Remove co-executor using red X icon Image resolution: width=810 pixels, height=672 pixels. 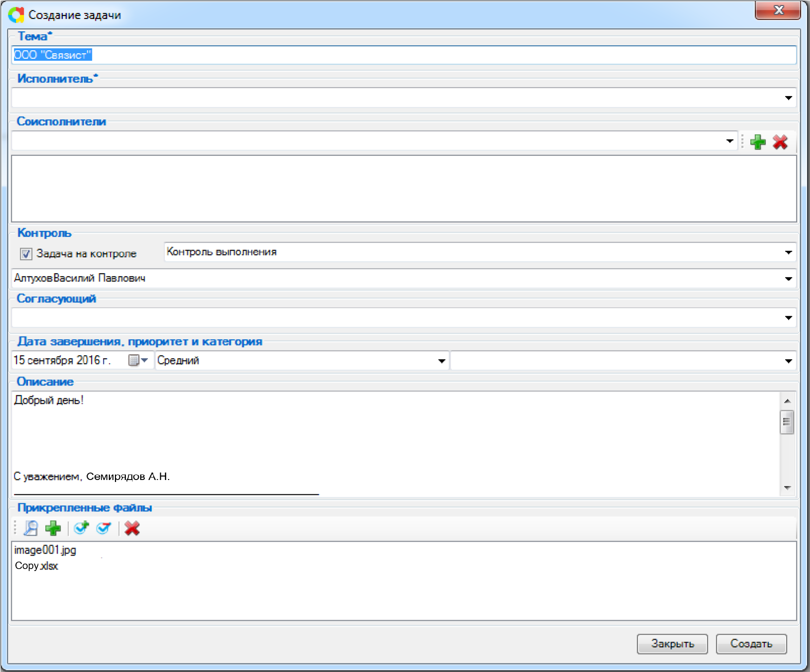780,142
